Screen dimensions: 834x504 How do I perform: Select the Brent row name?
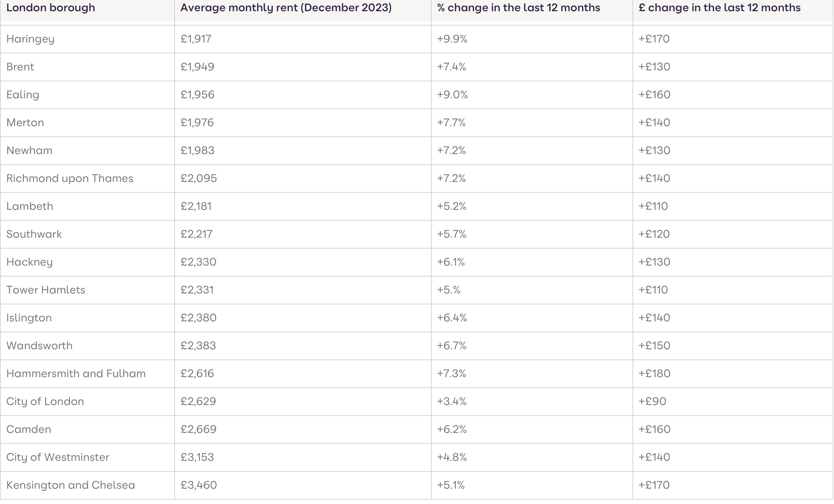pos(20,67)
